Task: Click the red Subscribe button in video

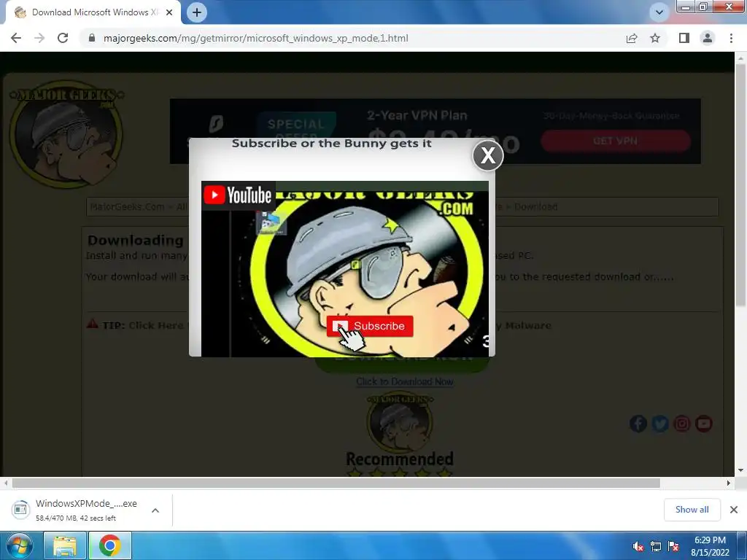Action: tap(370, 326)
